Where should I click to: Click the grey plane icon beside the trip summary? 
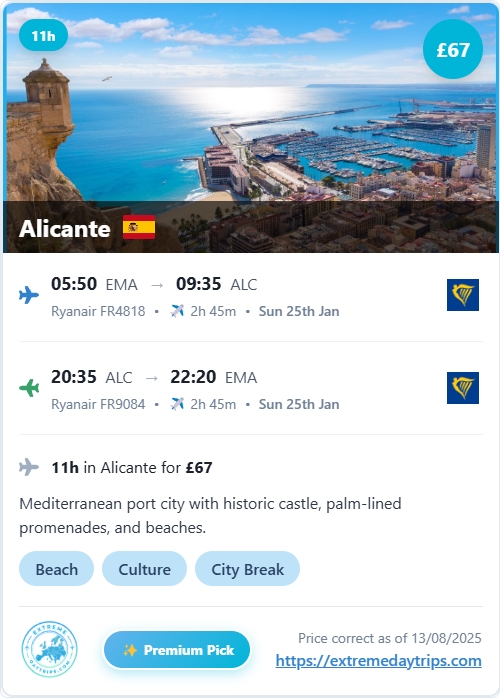coord(29,467)
